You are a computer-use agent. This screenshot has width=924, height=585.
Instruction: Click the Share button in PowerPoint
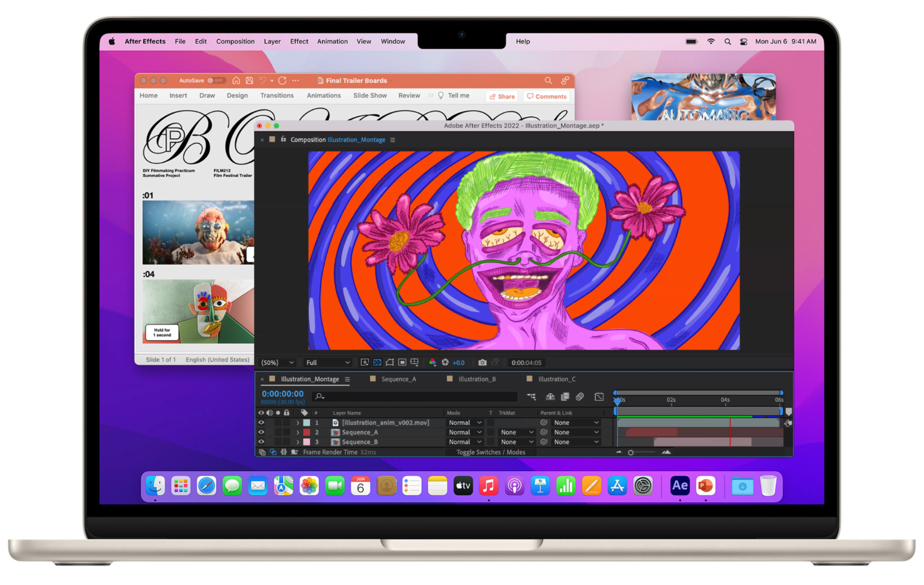502,96
